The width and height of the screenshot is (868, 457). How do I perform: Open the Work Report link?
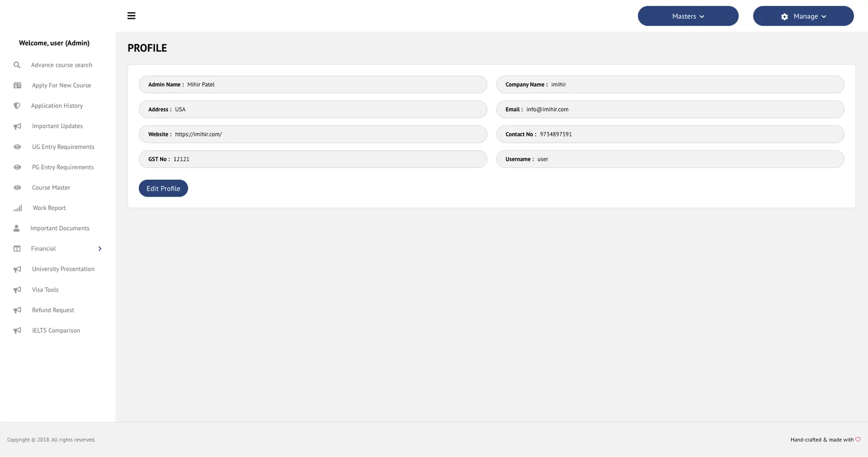tap(49, 208)
